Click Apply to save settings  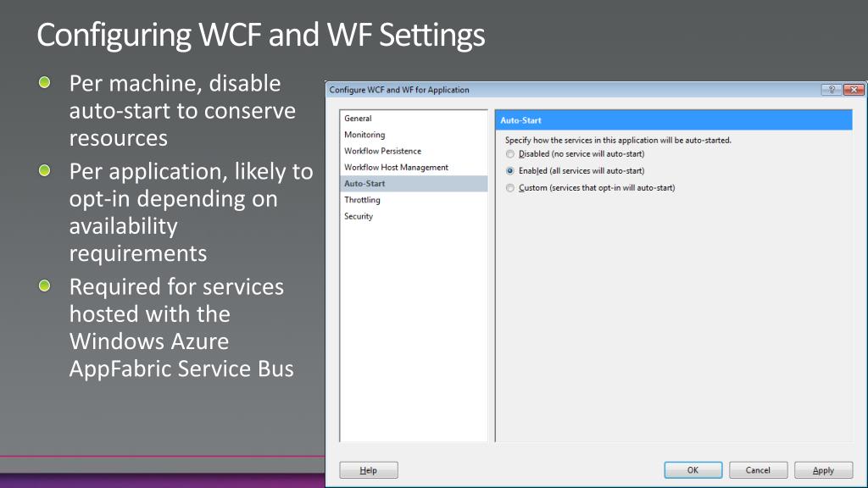[x=823, y=470]
